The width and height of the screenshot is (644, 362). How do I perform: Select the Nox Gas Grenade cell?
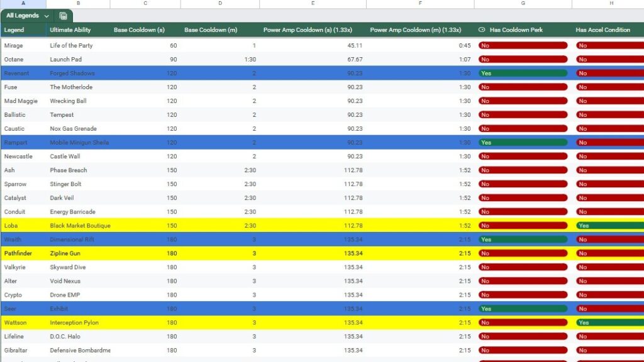coord(78,128)
